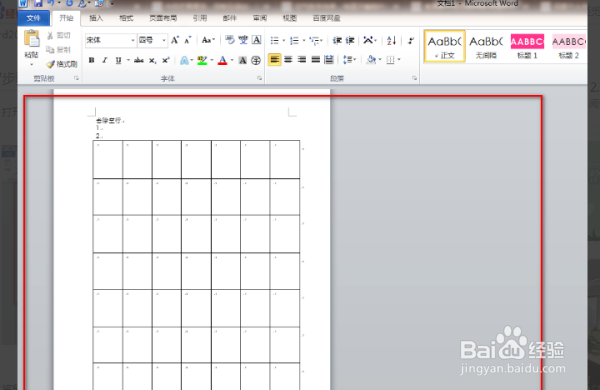Apply numbered list icon
The height and width of the screenshot is (390, 600).
[294, 40]
